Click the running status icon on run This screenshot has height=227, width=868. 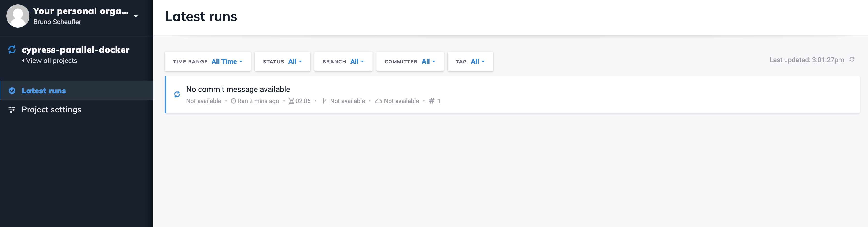point(177,94)
